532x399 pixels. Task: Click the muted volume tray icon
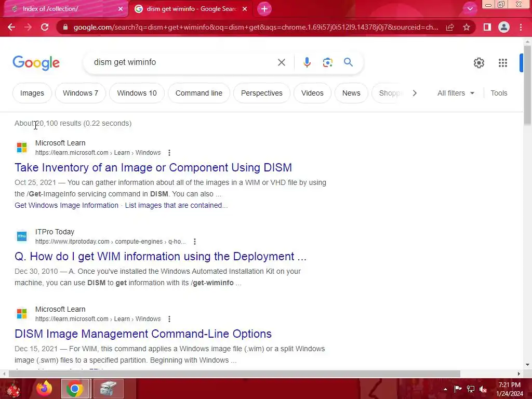(483, 389)
